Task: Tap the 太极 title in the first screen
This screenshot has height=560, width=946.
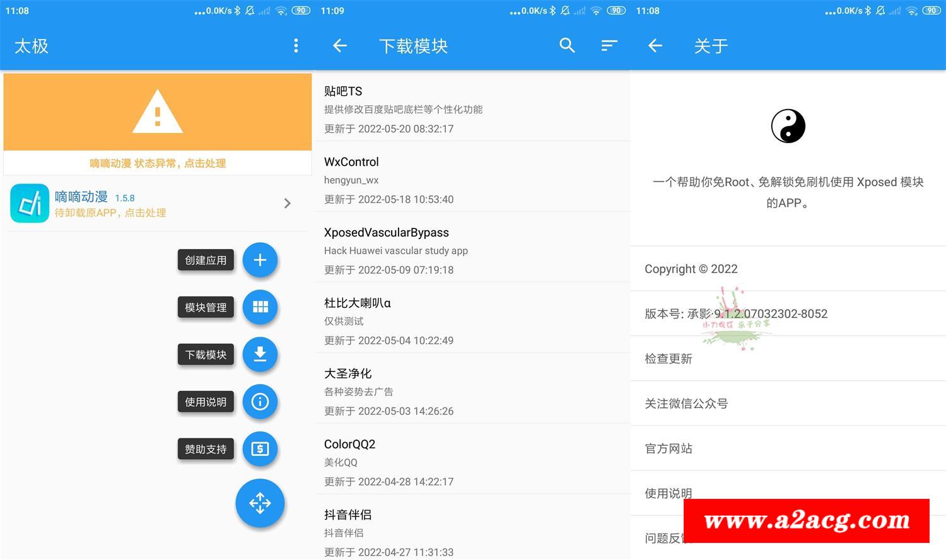Action: tap(32, 46)
